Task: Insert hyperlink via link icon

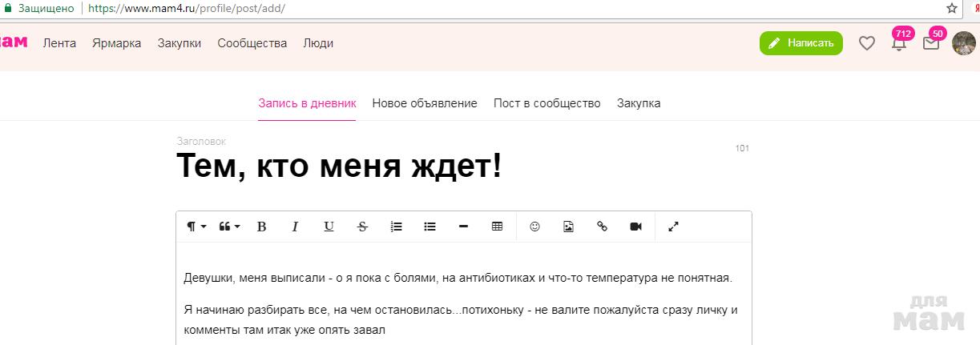Action: pyautogui.click(x=602, y=227)
